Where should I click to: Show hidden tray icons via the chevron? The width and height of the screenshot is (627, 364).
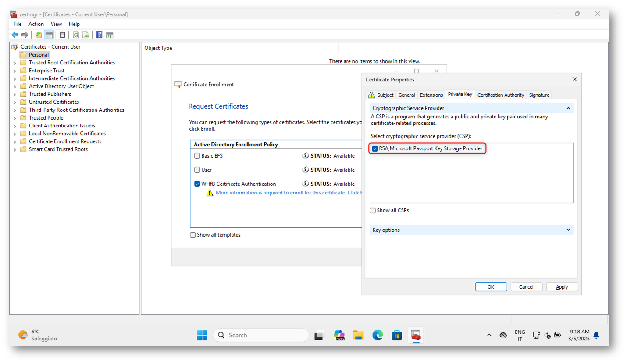click(x=489, y=335)
